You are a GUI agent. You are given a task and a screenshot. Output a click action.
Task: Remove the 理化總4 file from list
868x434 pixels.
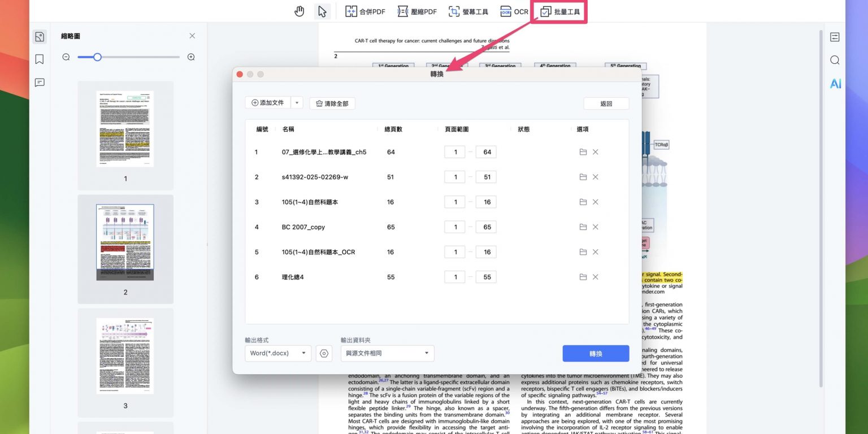click(x=596, y=277)
